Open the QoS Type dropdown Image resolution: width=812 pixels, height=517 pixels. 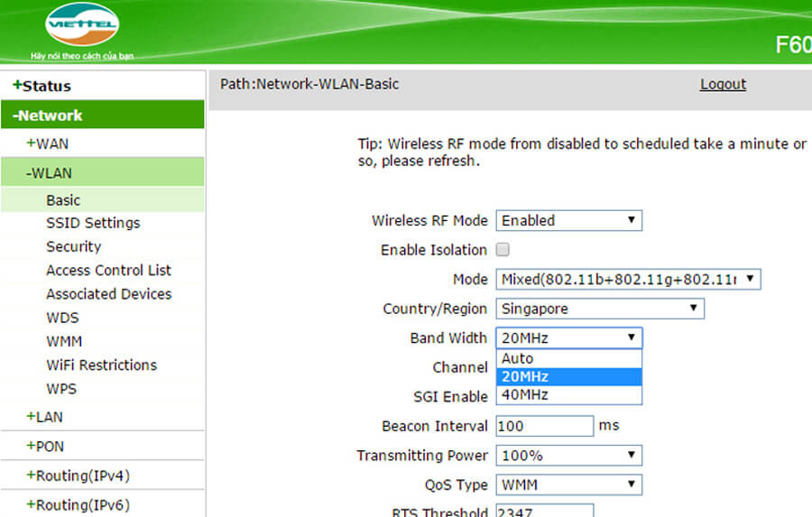568,485
